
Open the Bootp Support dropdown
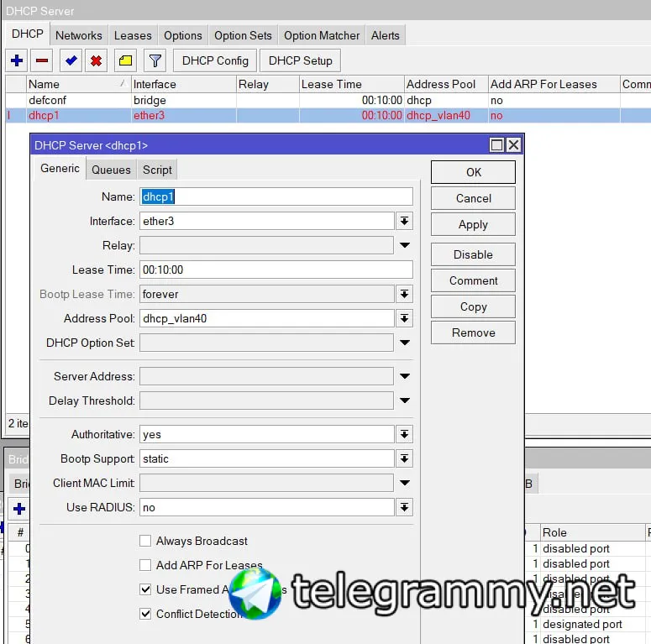point(404,458)
